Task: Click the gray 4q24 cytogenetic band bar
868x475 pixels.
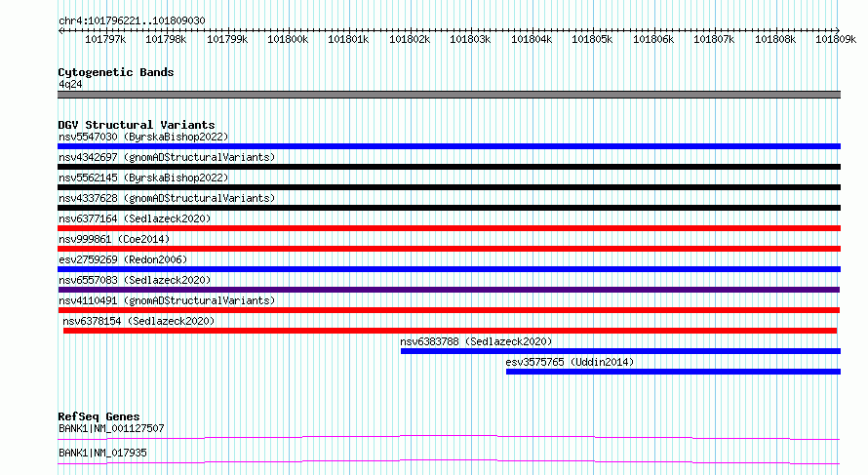Action: tap(449, 95)
